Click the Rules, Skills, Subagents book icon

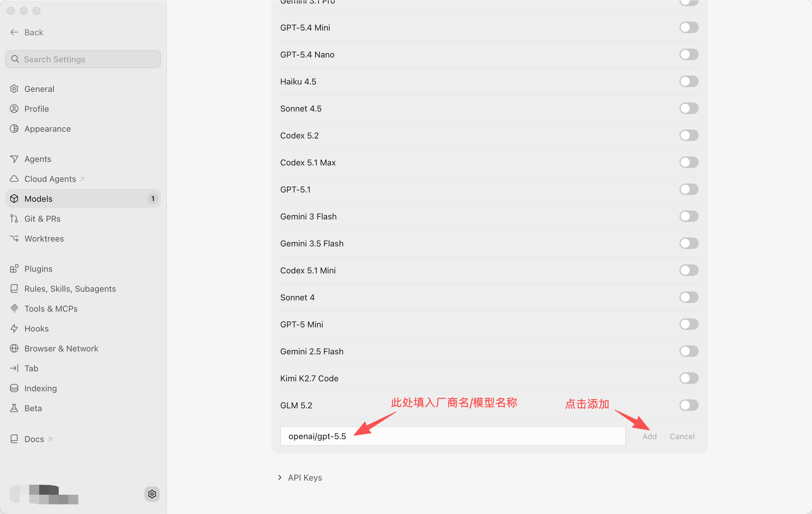pyautogui.click(x=14, y=288)
